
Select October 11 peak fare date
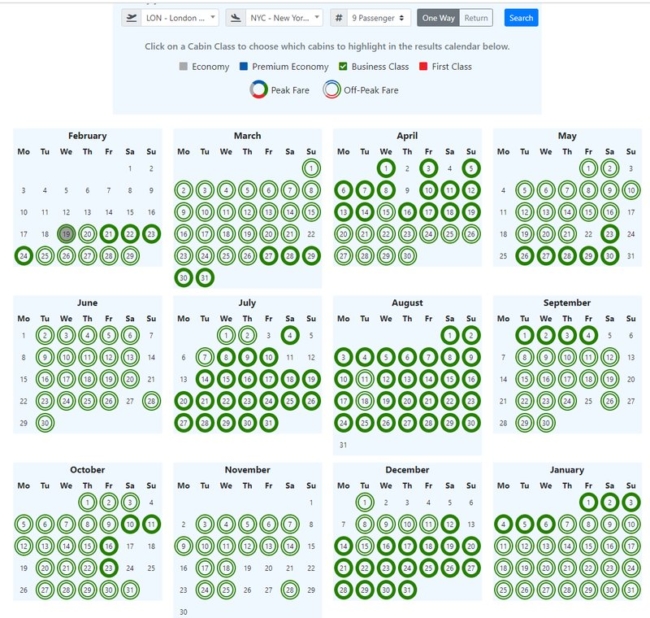tap(151, 523)
